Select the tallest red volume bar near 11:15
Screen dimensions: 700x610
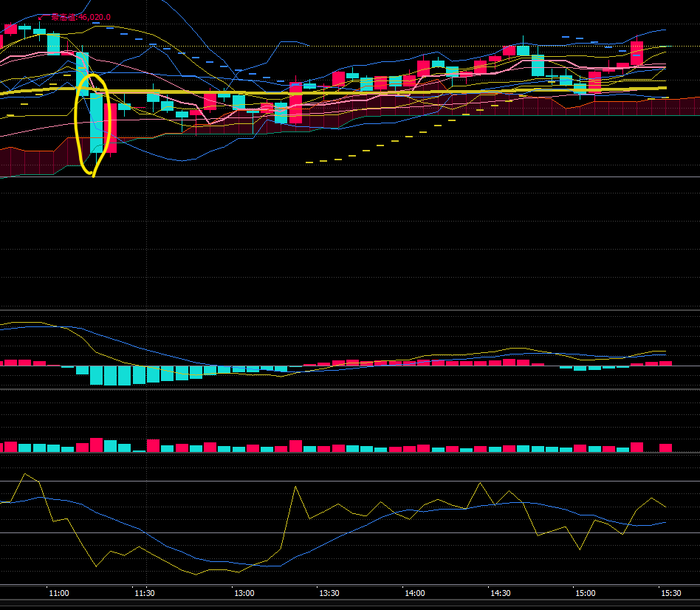tap(97, 445)
